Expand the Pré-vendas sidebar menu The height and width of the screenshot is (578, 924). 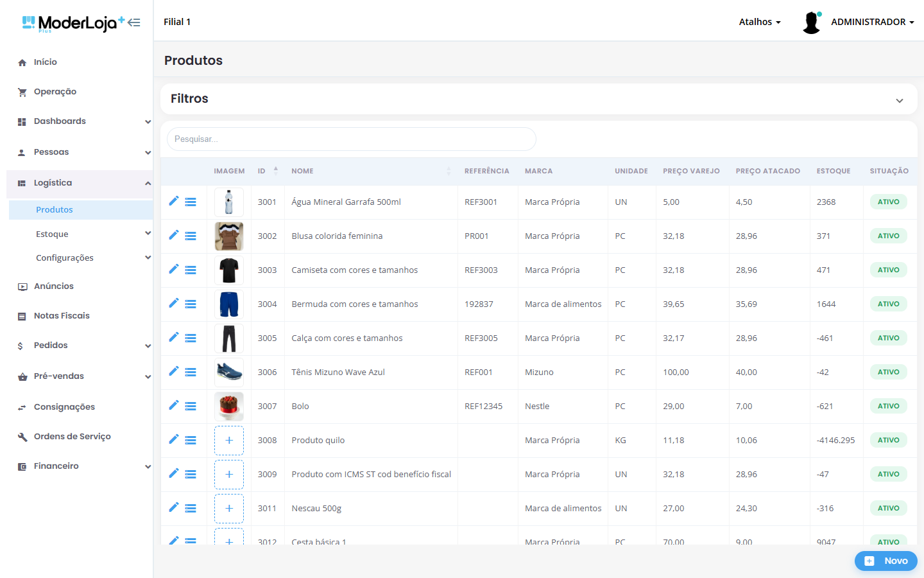80,376
